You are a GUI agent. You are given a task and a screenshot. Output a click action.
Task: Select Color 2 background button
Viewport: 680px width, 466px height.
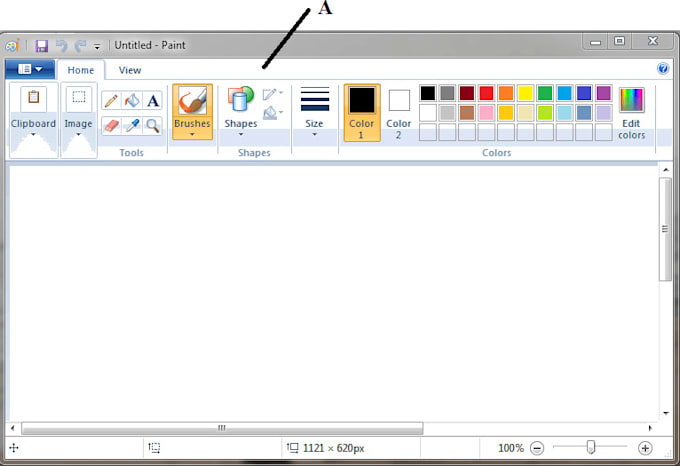coord(399,112)
